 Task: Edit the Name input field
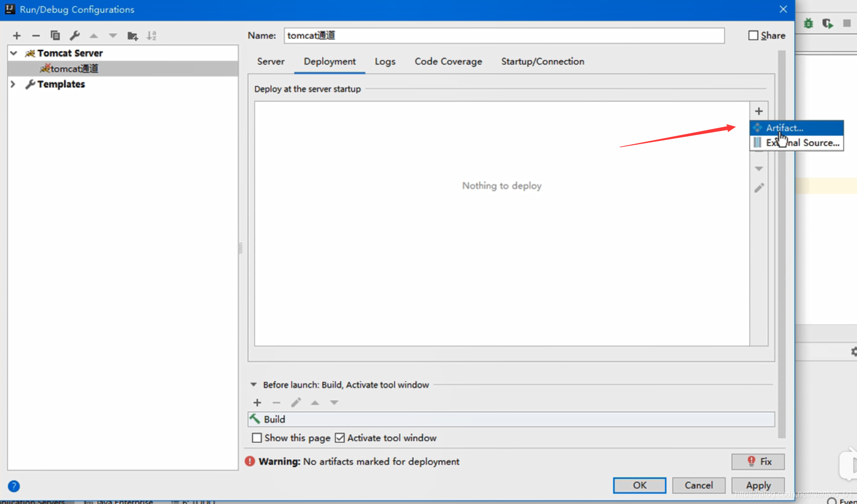pyautogui.click(x=504, y=35)
